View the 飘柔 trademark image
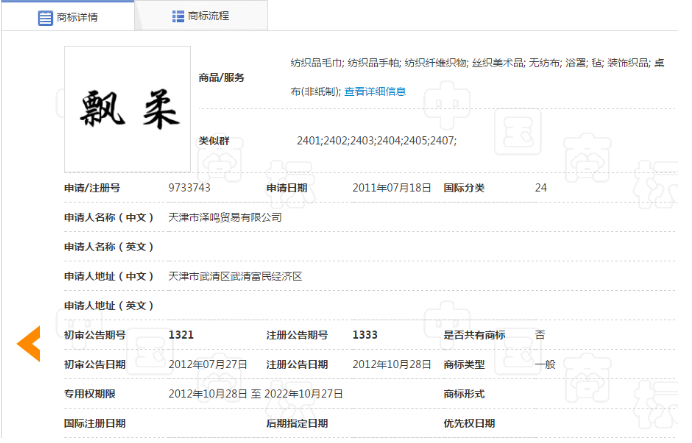This screenshot has height=443, width=692. 128,109
